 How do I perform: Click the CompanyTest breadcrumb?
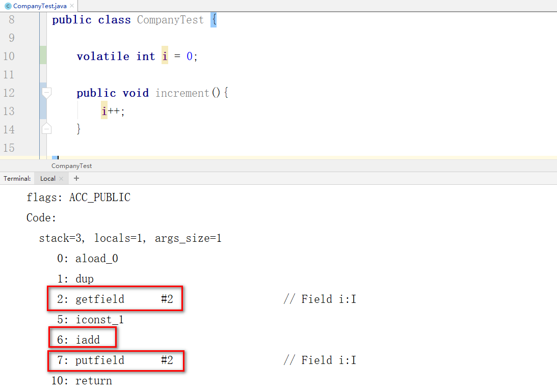pos(71,165)
